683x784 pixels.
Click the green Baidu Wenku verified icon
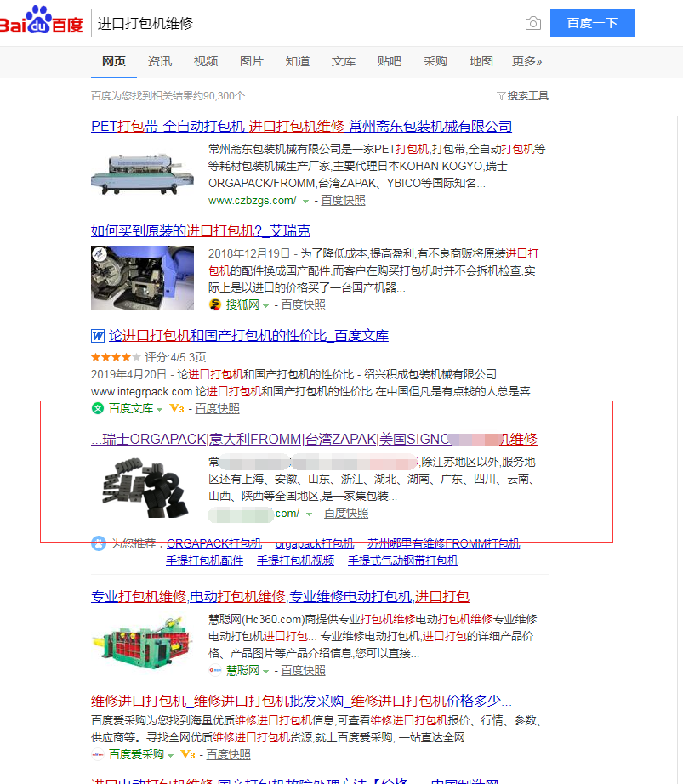click(98, 408)
